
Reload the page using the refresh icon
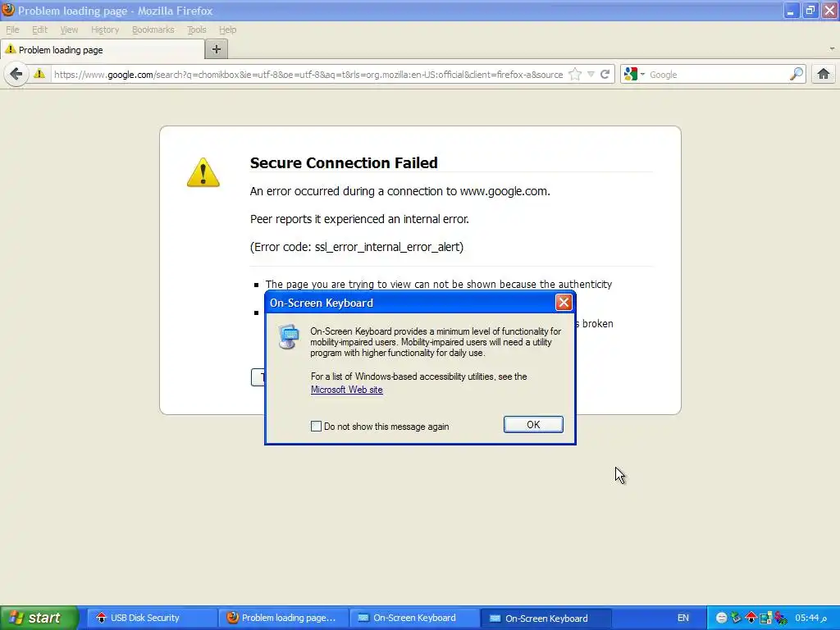click(x=605, y=74)
